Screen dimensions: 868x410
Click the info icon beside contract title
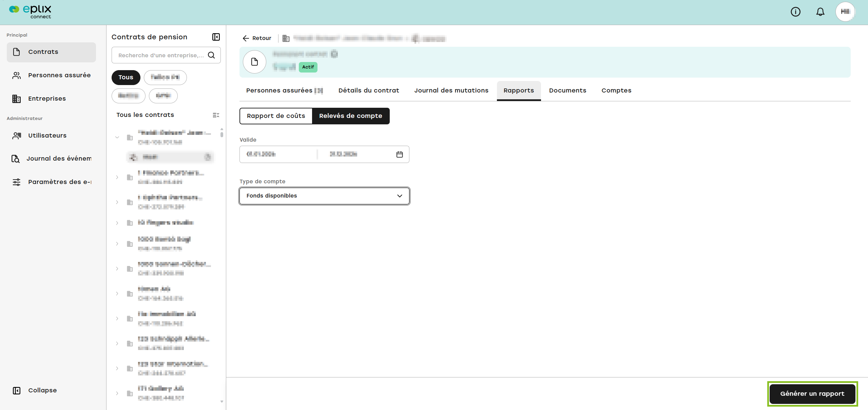334,54
